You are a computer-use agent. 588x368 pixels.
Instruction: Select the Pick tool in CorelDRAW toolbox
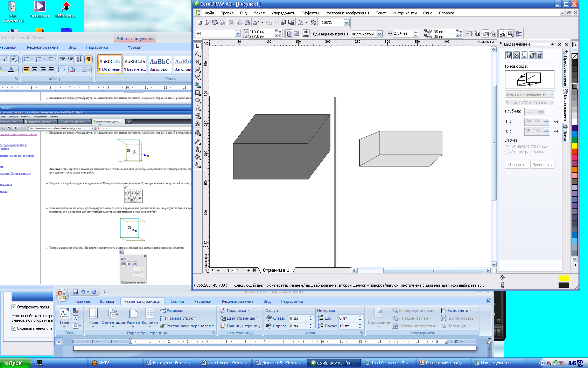tap(198, 47)
